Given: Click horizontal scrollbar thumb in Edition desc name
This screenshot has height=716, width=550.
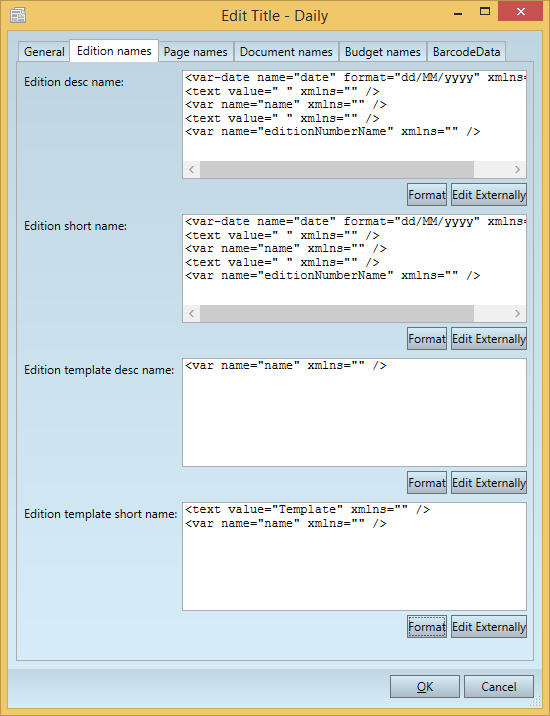Looking at the screenshot, I should (x=337, y=169).
